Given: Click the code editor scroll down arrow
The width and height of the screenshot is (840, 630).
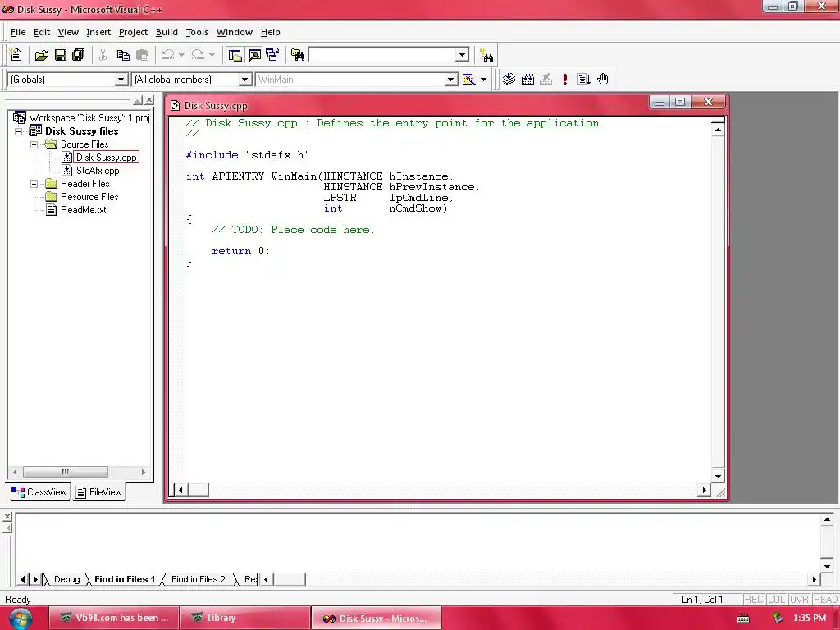Looking at the screenshot, I should [718, 477].
